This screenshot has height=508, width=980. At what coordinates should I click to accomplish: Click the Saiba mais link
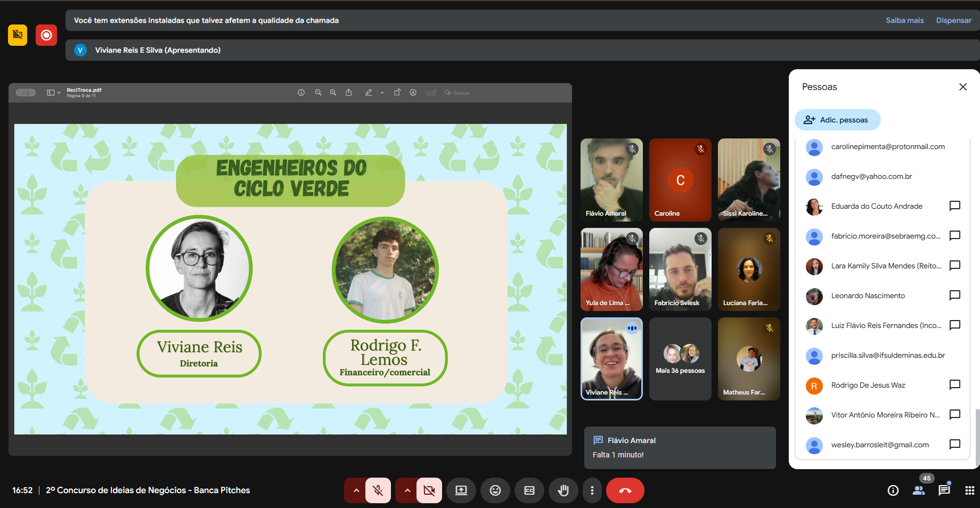coord(904,20)
